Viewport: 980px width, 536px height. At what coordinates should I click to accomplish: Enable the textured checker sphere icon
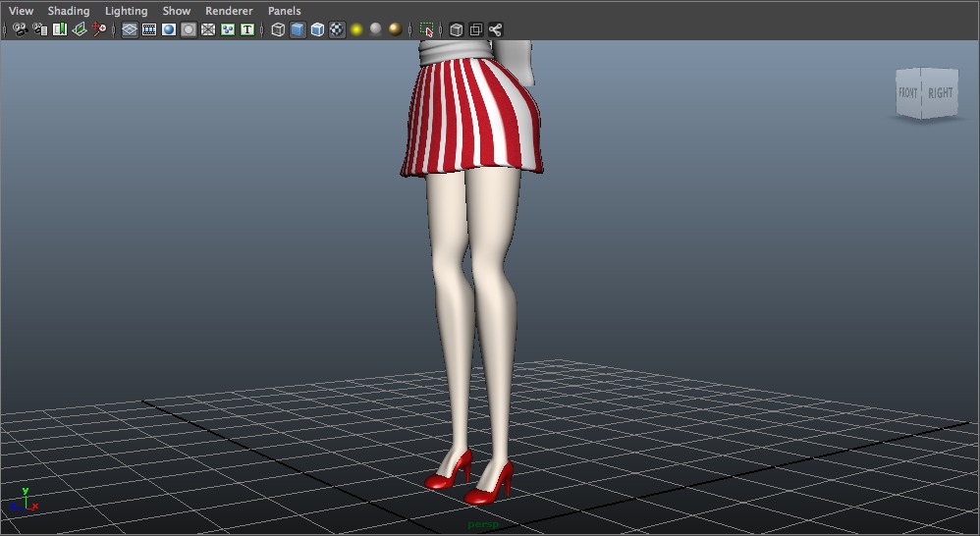[x=337, y=29]
